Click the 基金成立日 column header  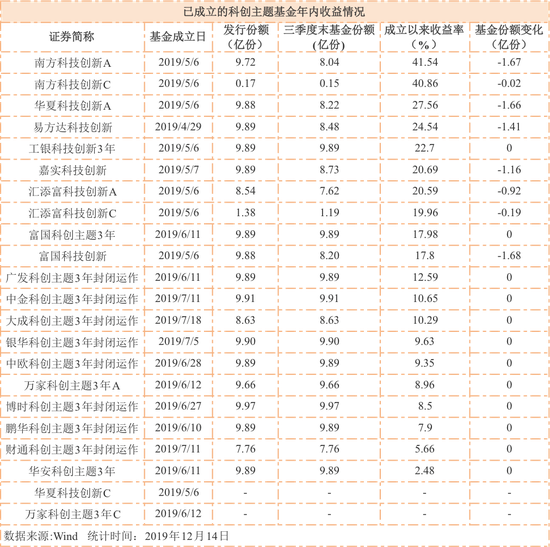pyautogui.click(x=178, y=36)
